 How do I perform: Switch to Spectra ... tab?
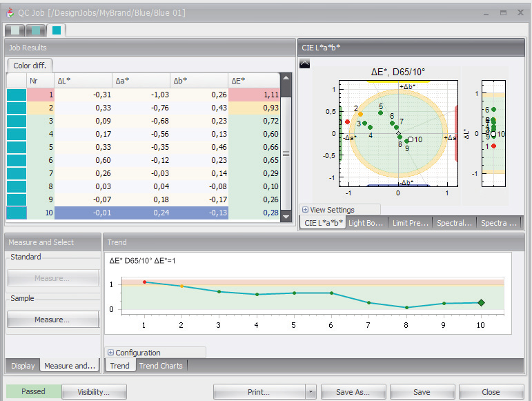click(x=499, y=223)
